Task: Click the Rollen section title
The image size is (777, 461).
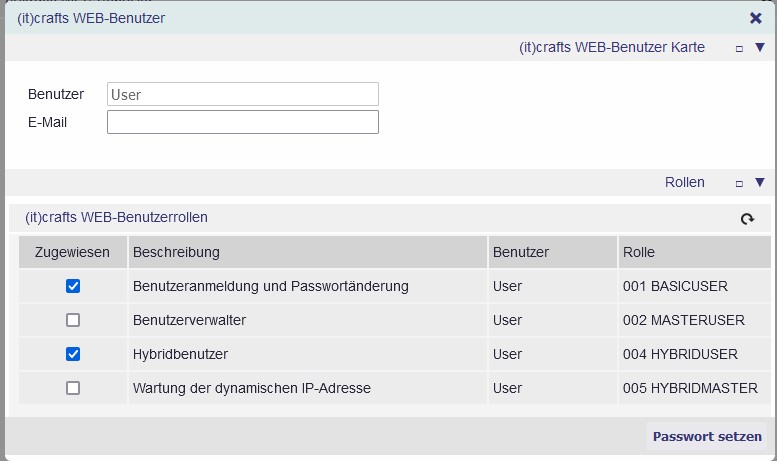Action: pyautogui.click(x=684, y=182)
